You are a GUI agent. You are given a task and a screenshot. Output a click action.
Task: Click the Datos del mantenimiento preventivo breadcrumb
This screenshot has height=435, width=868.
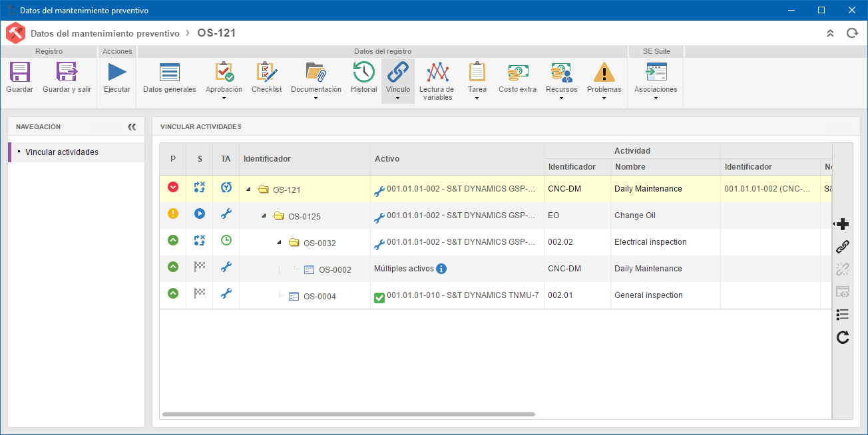click(x=105, y=33)
